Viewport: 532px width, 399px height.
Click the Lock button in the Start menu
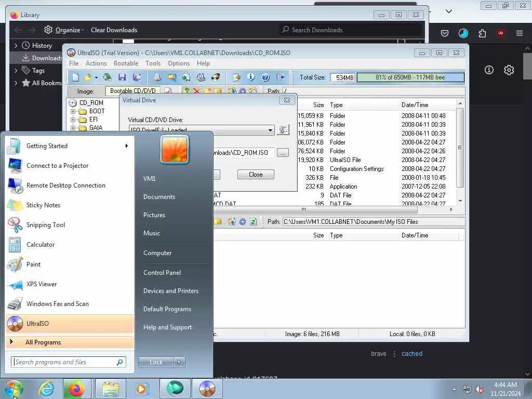[156, 362]
